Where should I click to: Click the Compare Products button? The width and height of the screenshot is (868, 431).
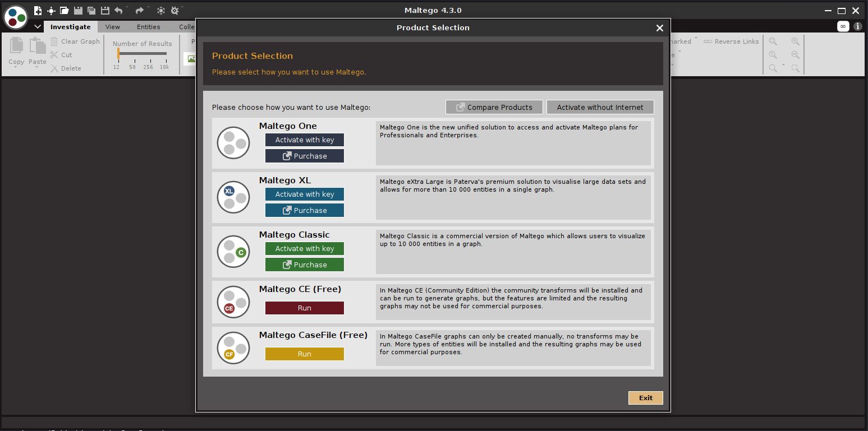pyautogui.click(x=494, y=107)
